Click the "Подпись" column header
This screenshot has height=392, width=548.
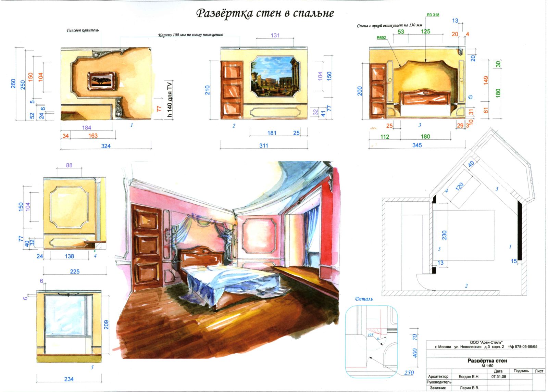521,371
